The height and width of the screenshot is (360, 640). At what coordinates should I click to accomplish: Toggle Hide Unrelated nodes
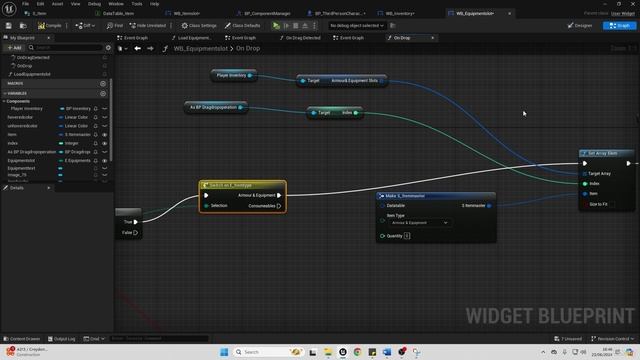click(x=148, y=26)
